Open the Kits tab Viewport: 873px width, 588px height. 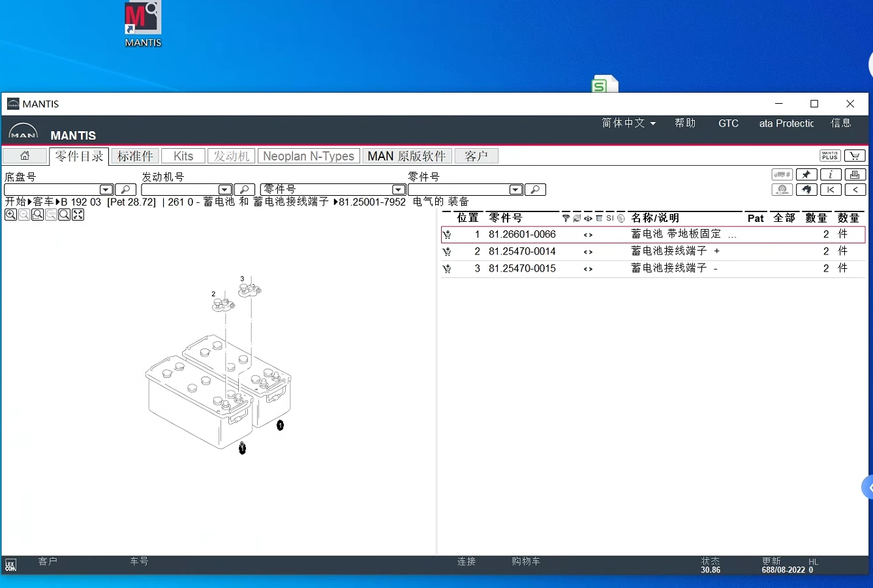point(183,156)
